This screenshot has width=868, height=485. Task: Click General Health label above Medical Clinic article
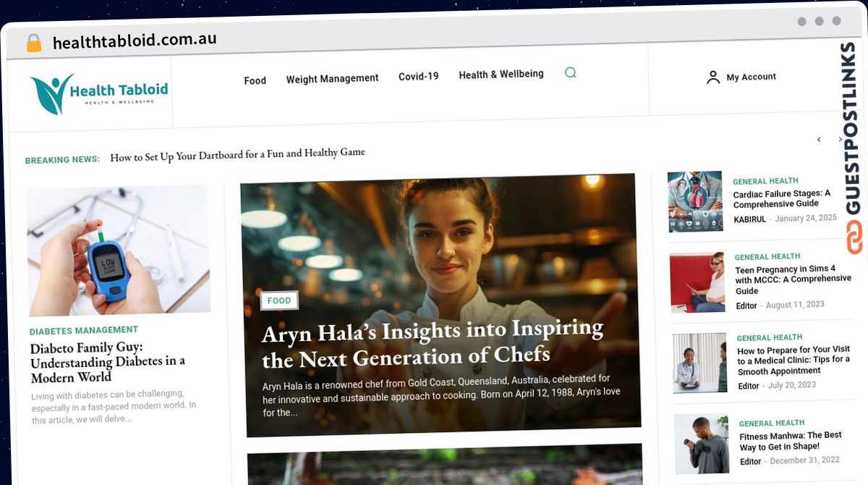770,337
